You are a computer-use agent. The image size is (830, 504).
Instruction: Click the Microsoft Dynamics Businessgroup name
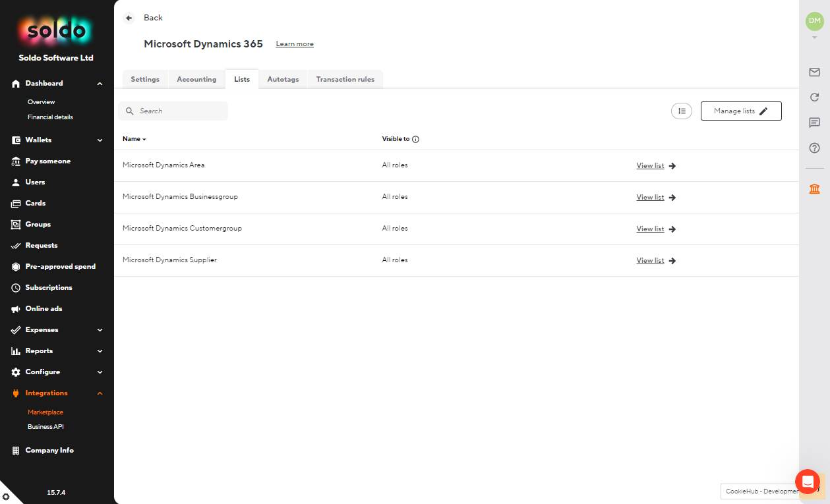[180, 197]
